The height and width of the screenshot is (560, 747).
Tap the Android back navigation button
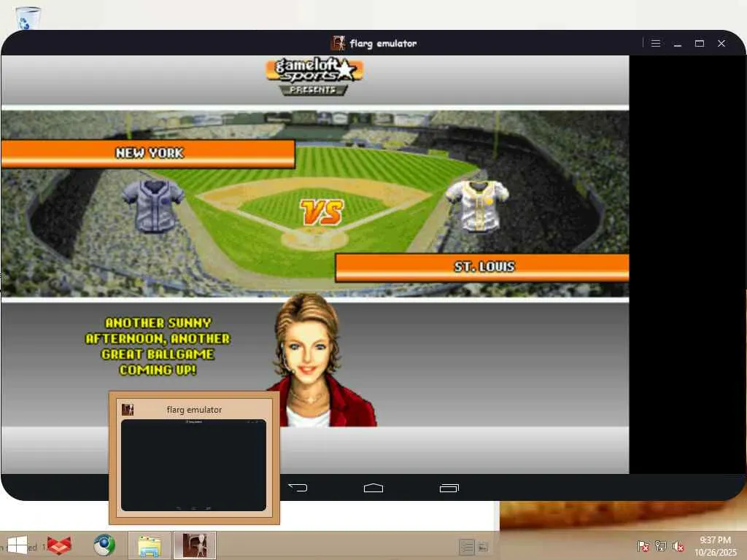(x=298, y=488)
